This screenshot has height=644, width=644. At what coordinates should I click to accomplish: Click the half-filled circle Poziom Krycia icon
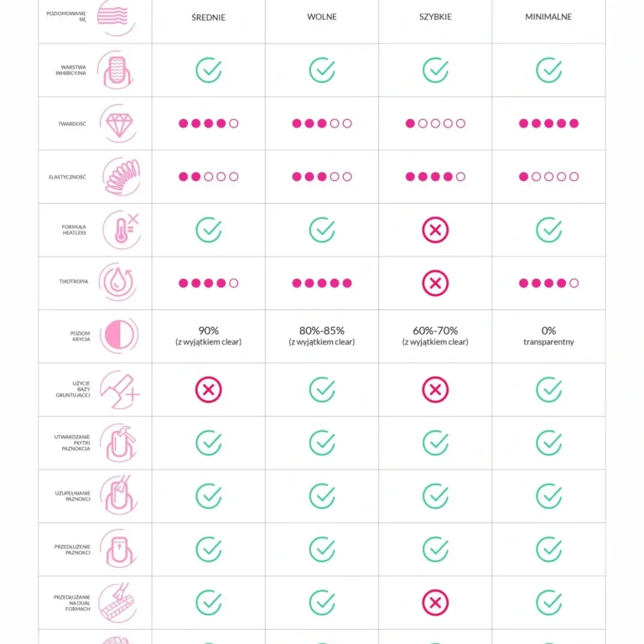[118, 335]
